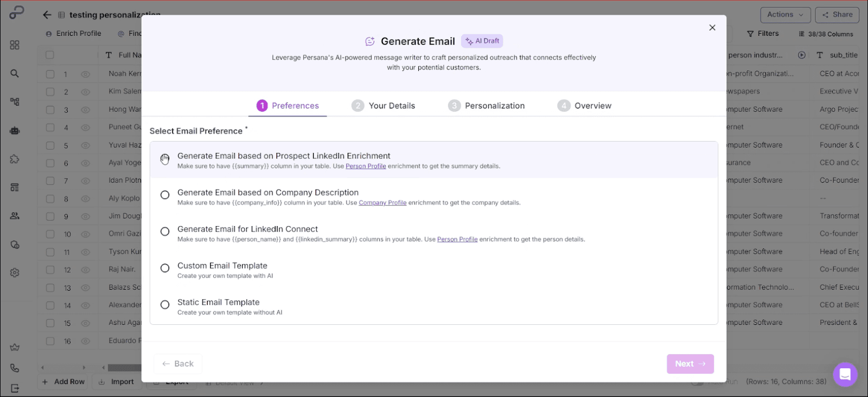
Task: Close the Generate Email dialog
Action: click(x=712, y=28)
